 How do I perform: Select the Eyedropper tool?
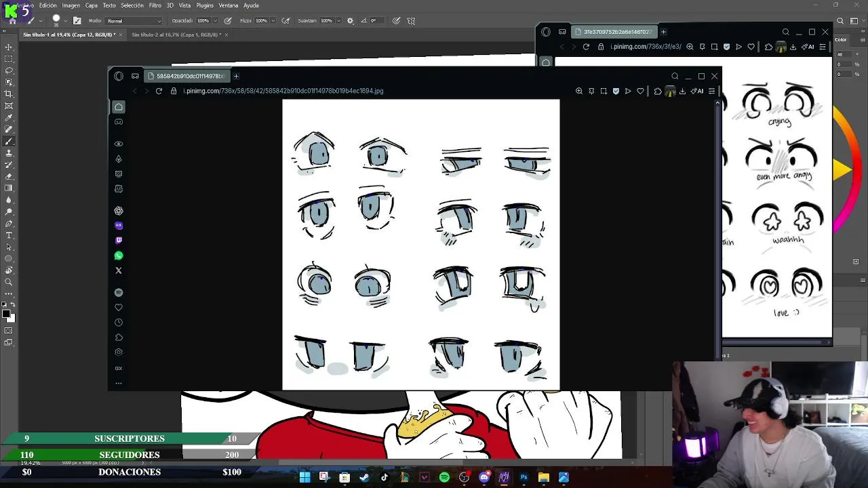pyautogui.click(x=9, y=117)
